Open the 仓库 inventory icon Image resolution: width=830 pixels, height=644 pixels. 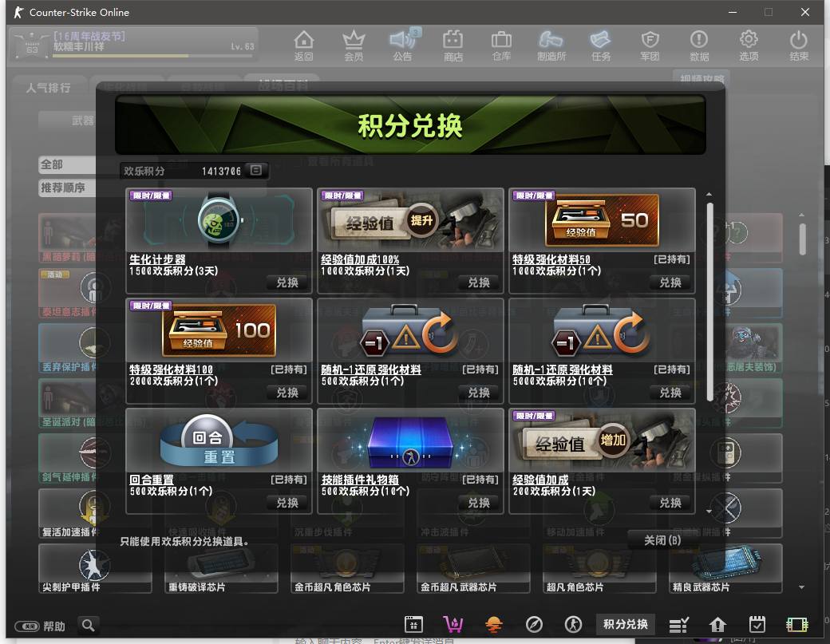coord(501,45)
